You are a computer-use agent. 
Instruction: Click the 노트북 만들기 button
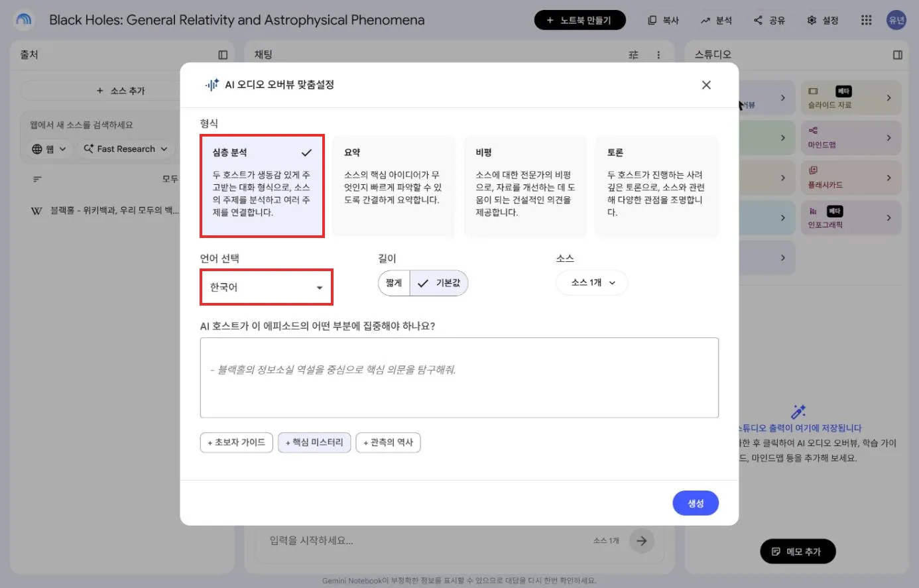pyautogui.click(x=580, y=20)
